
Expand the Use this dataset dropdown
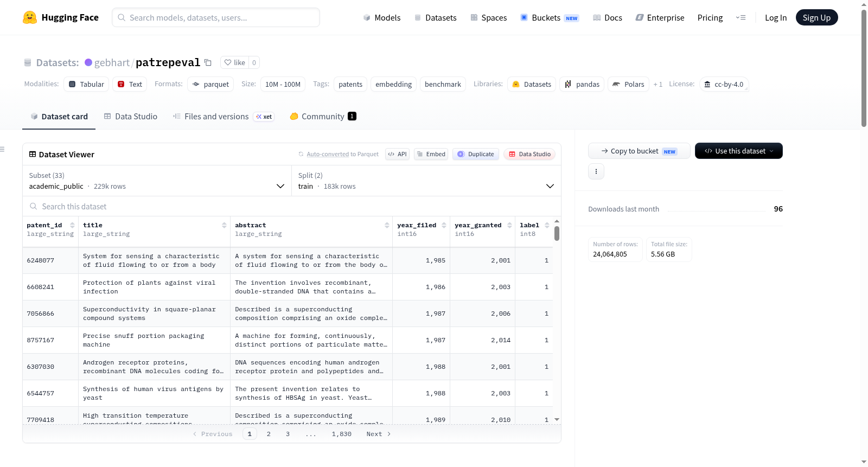point(739,151)
